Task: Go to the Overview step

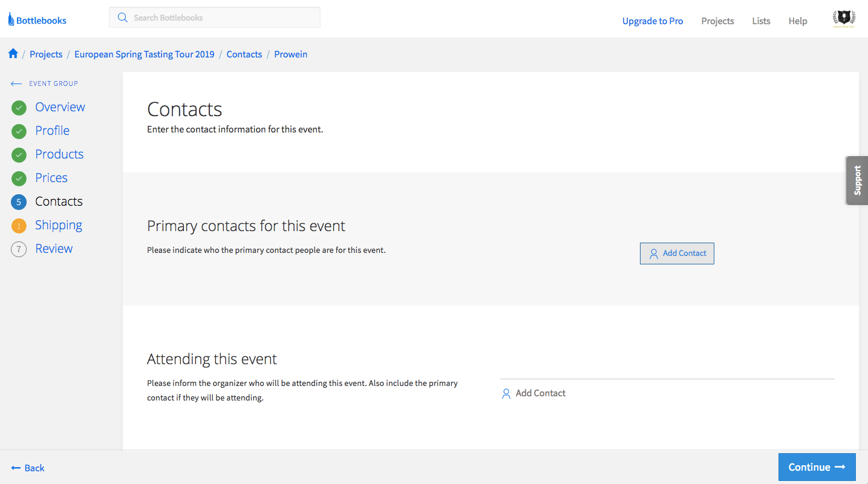Action: [60, 107]
